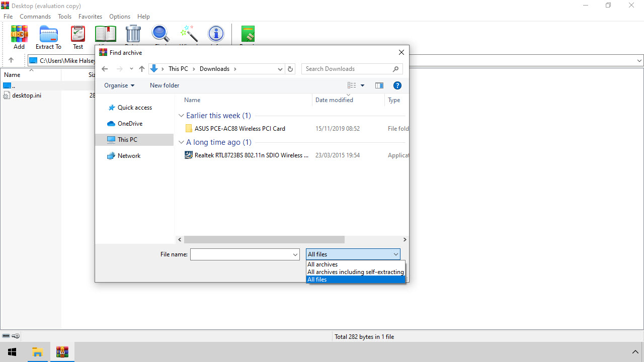Image resolution: width=644 pixels, height=362 pixels.
Task: Open the Organise dropdown menu
Action: tap(119, 85)
